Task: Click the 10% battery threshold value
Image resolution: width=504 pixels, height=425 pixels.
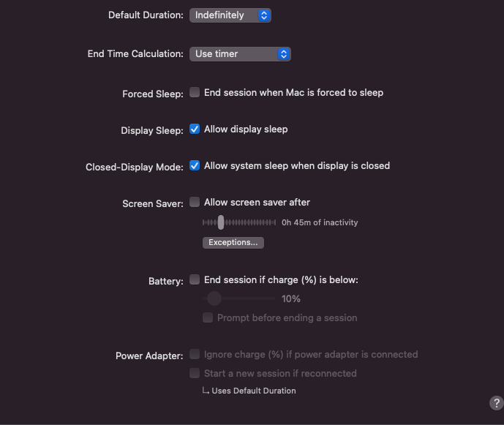Action: point(291,298)
